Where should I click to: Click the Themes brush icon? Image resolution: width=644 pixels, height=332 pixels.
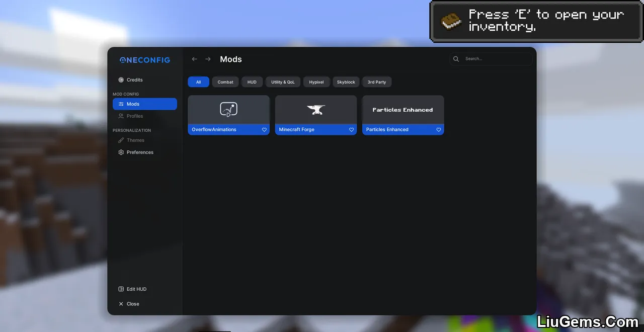(121, 140)
